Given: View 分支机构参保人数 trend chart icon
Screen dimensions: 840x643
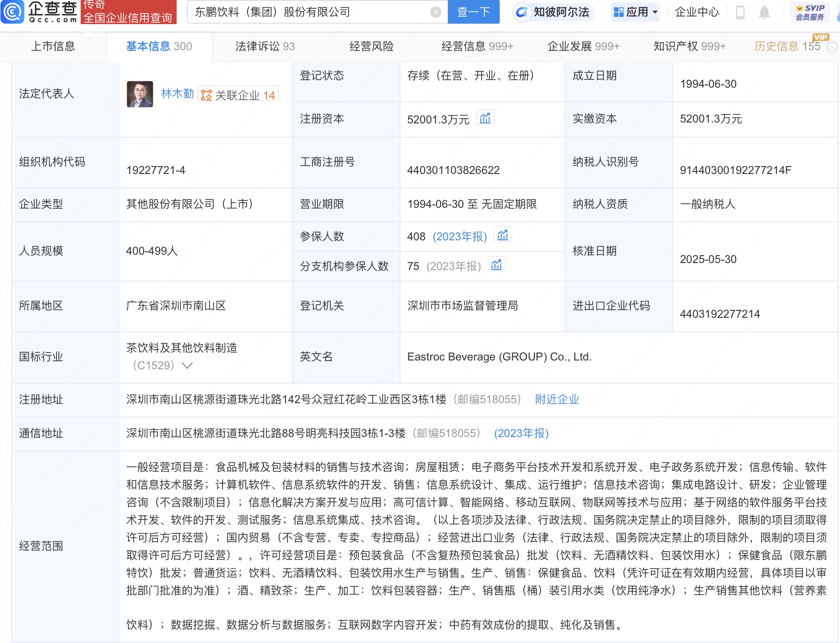Looking at the screenshot, I should [496, 264].
